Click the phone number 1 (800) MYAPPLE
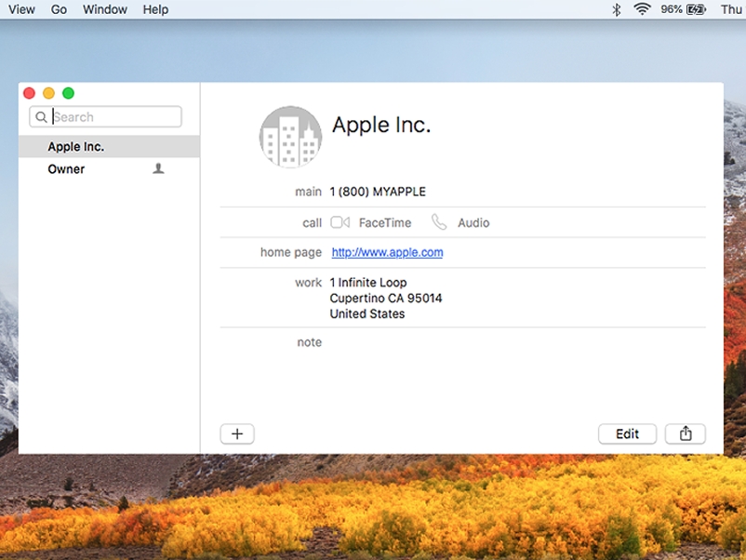The height and width of the screenshot is (560, 746). point(378,192)
